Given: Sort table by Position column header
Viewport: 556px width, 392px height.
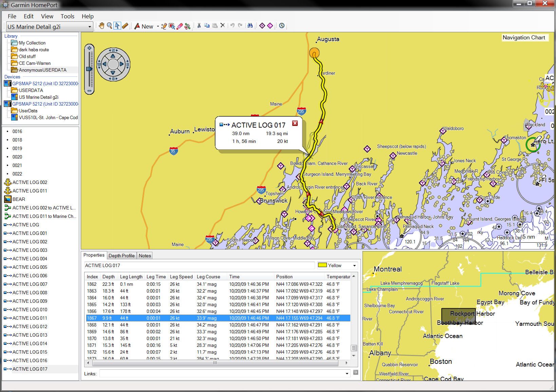Looking at the screenshot, I should tap(299, 277).
